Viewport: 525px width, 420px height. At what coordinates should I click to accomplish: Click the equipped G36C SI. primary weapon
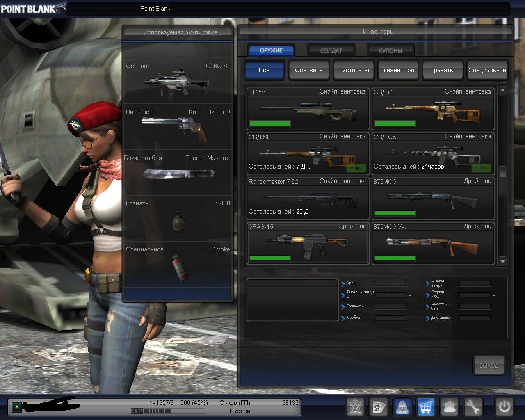pos(178,80)
